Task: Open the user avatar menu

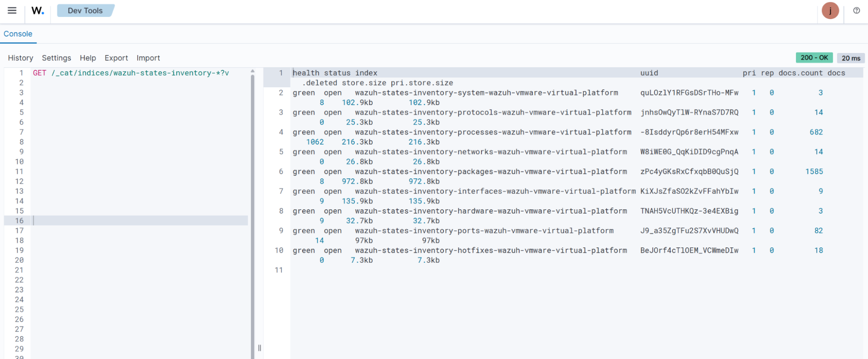Action: (x=830, y=10)
